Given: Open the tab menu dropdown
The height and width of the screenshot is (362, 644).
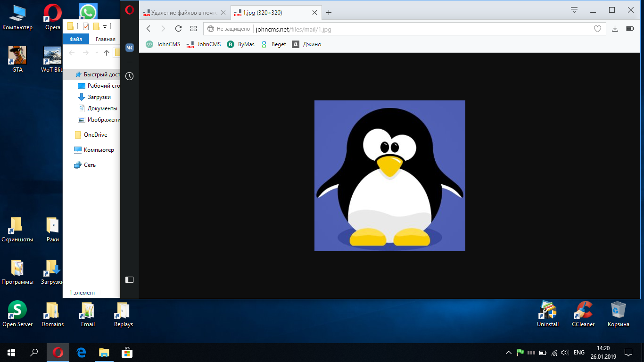Looking at the screenshot, I should (574, 10).
